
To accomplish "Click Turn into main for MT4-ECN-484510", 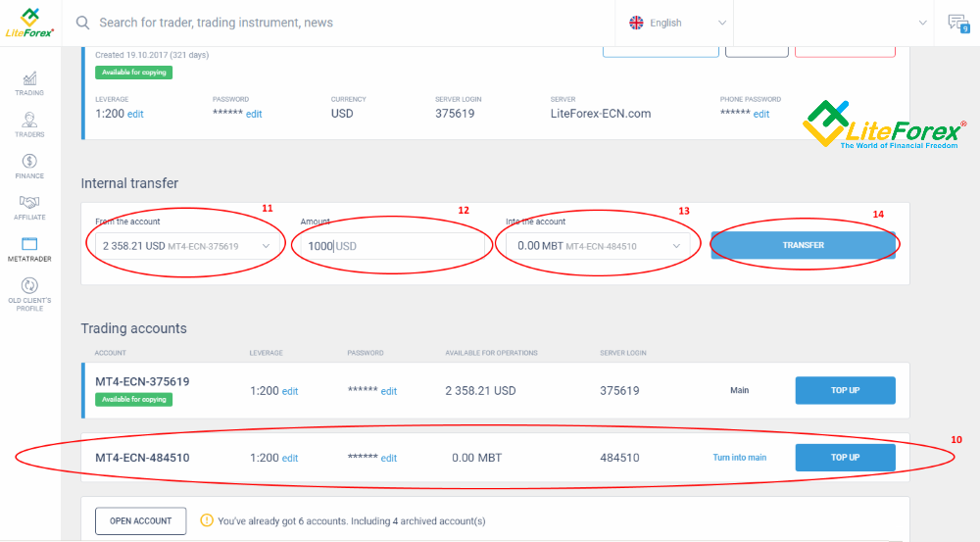I will click(x=739, y=458).
